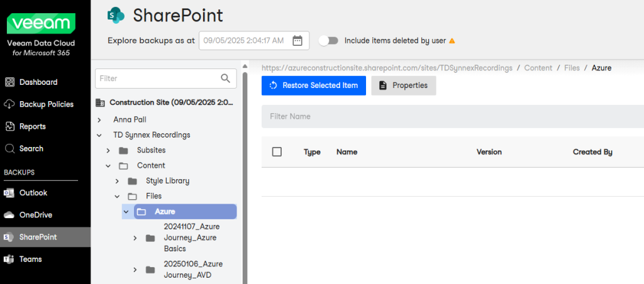Viewport: 644px width, 284px height.
Task: Click the Restore button's circular arrow icon
Action: (273, 85)
